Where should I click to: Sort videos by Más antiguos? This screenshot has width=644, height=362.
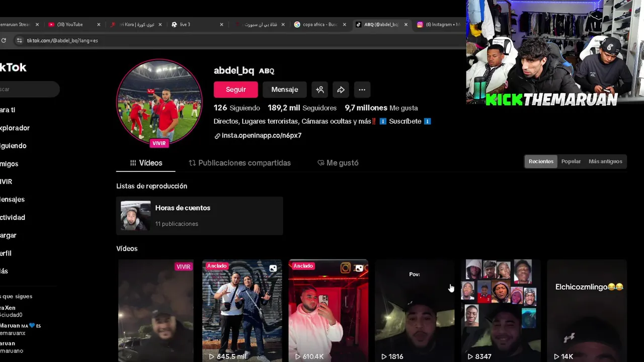605,161
